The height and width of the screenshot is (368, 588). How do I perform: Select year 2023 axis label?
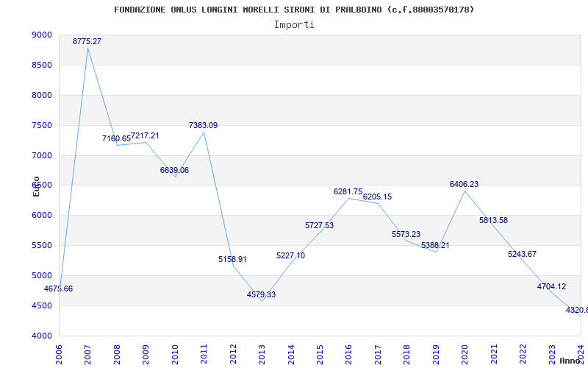point(552,355)
